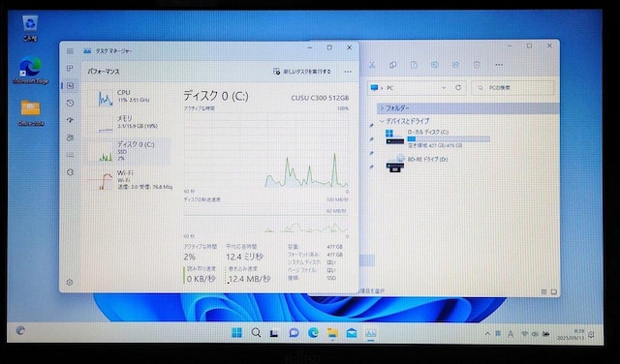Viewport: 620px width, 364px height.
Task: Click Task Manager taskbar icon
Action: (371, 333)
